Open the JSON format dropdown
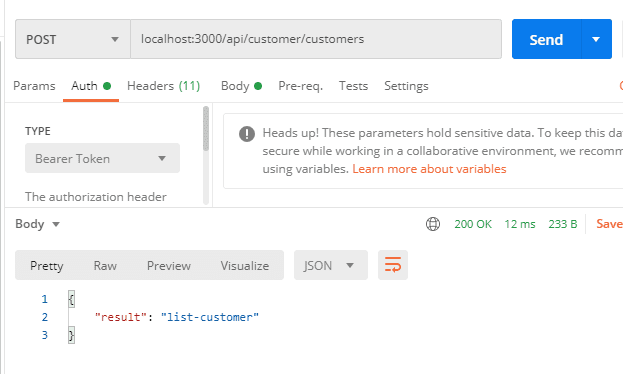This screenshot has width=623, height=374. pyautogui.click(x=331, y=265)
